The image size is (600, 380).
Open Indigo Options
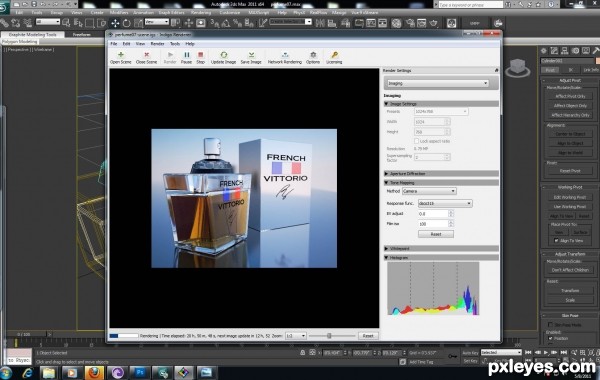(313, 57)
